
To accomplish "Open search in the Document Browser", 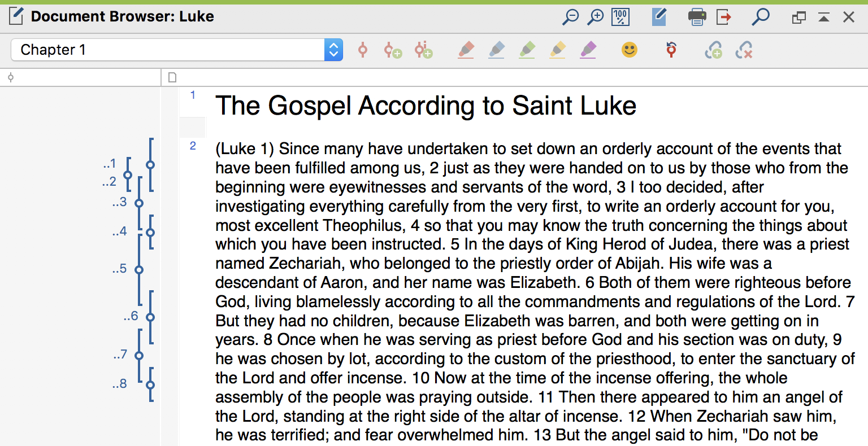I will pos(761,17).
